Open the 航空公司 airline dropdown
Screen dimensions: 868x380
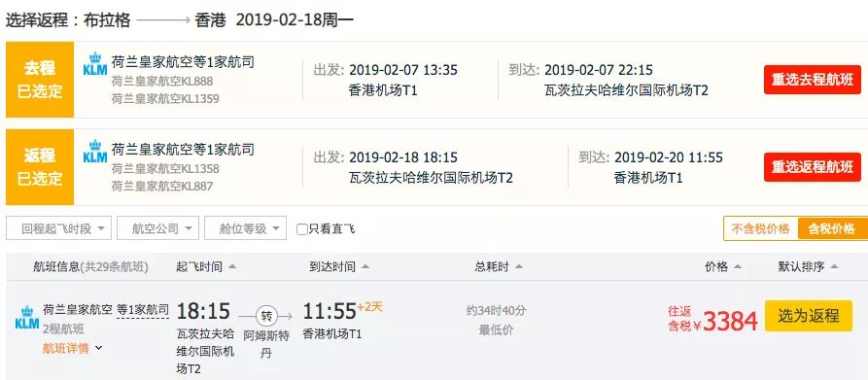coord(157,228)
